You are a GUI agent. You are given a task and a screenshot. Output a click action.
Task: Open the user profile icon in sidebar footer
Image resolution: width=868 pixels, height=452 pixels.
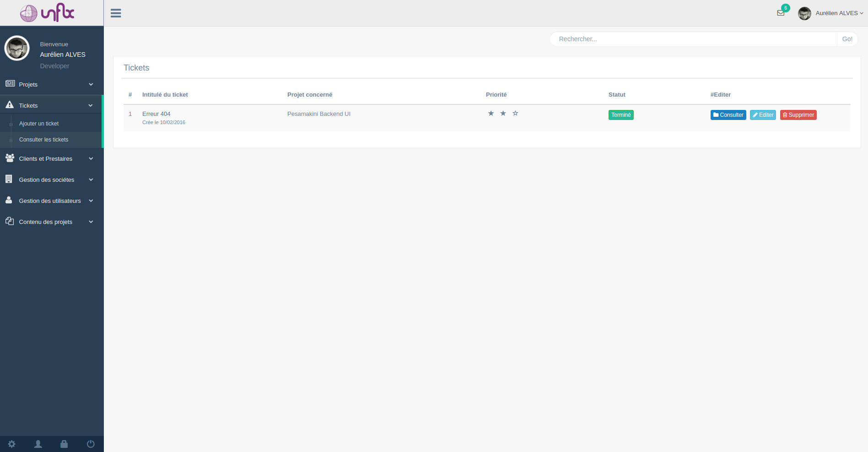click(38, 444)
